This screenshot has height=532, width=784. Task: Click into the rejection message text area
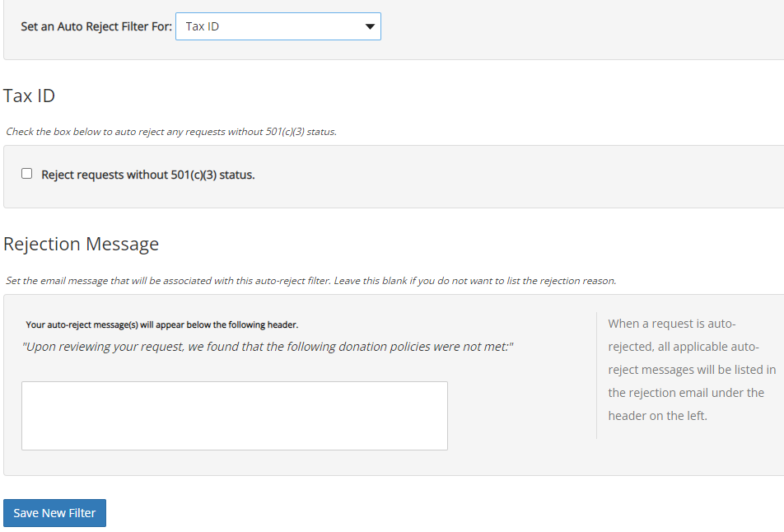click(235, 416)
